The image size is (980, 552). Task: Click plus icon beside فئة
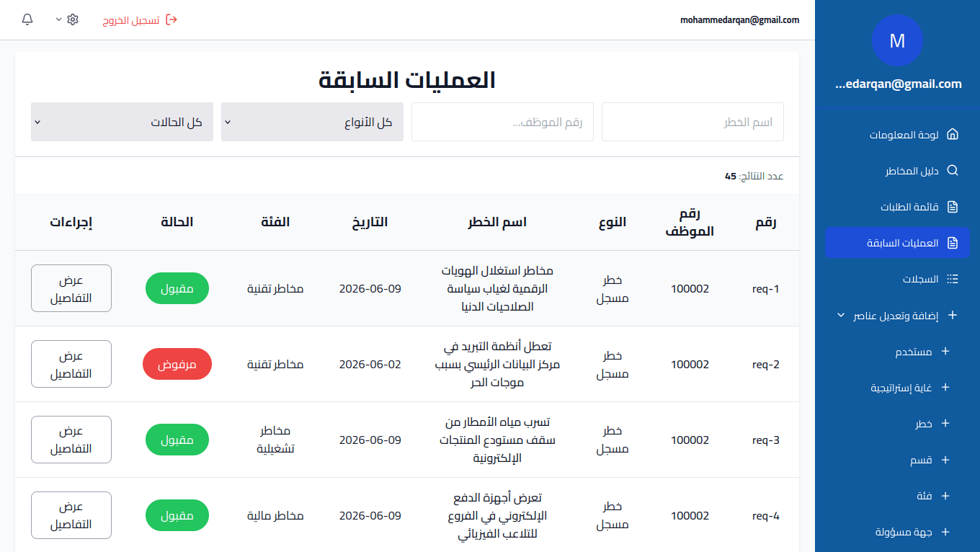coord(946,496)
